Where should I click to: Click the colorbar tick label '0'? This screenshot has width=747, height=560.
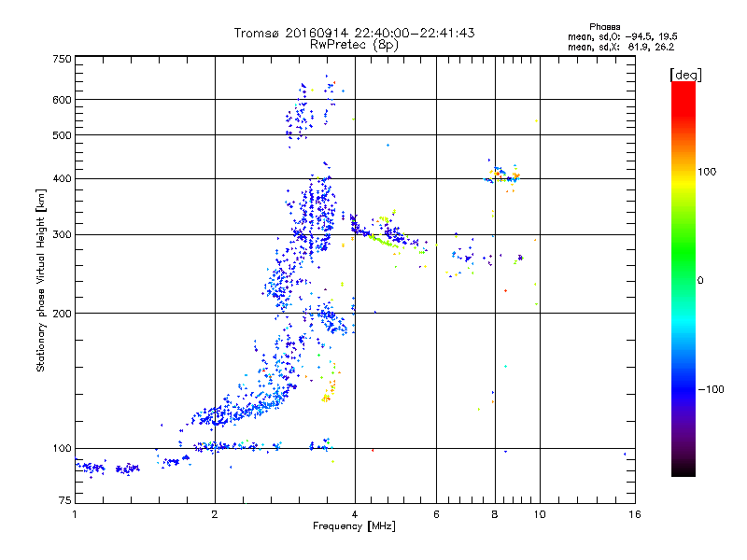click(x=700, y=281)
